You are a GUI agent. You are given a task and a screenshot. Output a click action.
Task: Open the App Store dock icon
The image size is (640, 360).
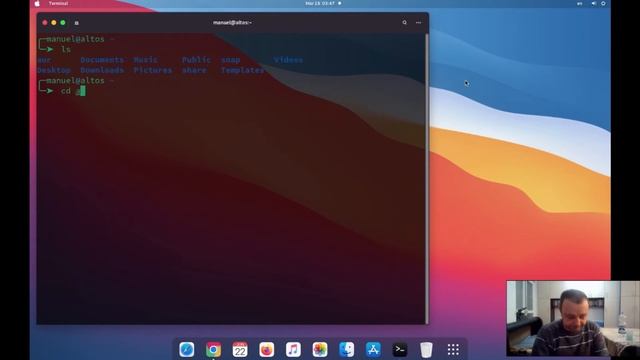[373, 349]
